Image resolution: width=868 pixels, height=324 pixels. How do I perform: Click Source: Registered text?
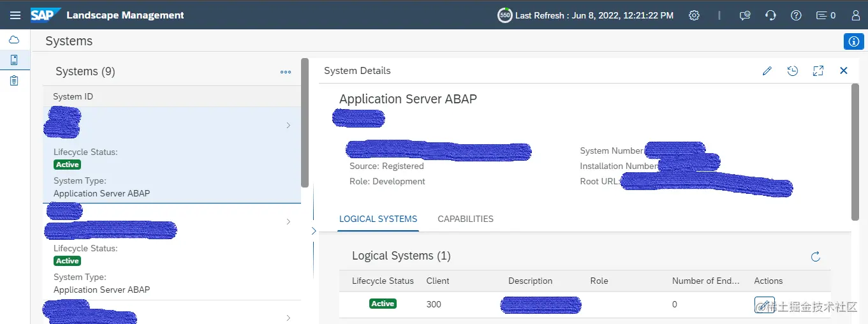click(x=386, y=166)
